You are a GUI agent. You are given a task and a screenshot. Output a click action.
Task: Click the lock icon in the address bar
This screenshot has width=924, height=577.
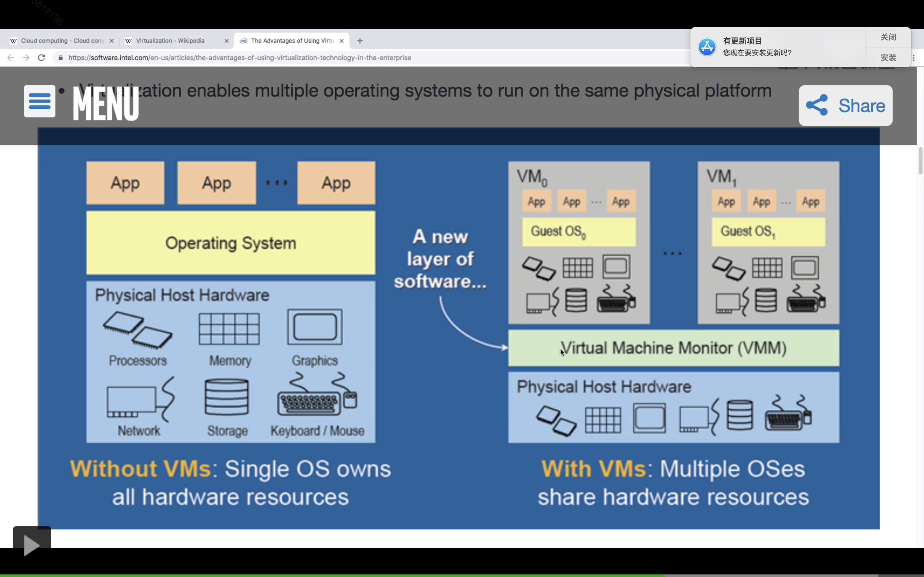tap(60, 58)
